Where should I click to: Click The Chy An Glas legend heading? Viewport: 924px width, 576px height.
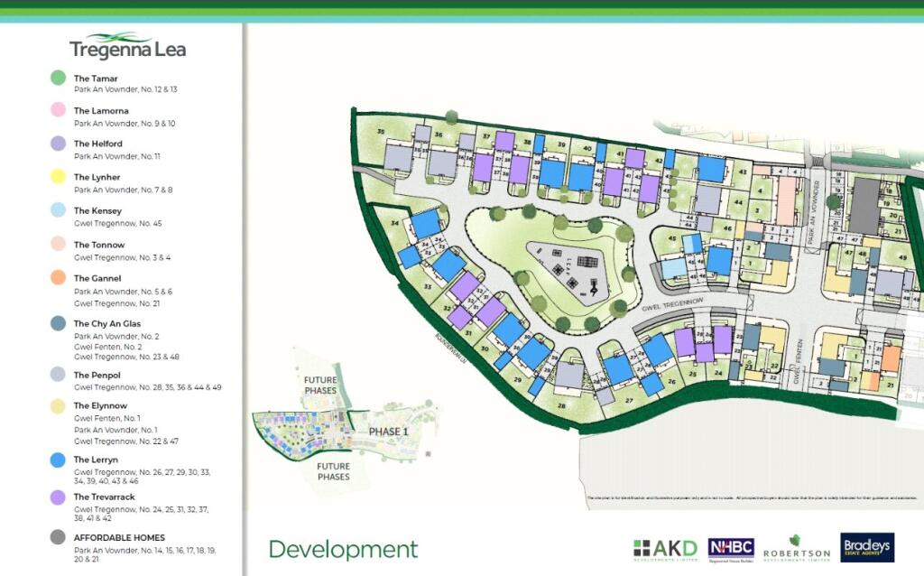tap(106, 323)
